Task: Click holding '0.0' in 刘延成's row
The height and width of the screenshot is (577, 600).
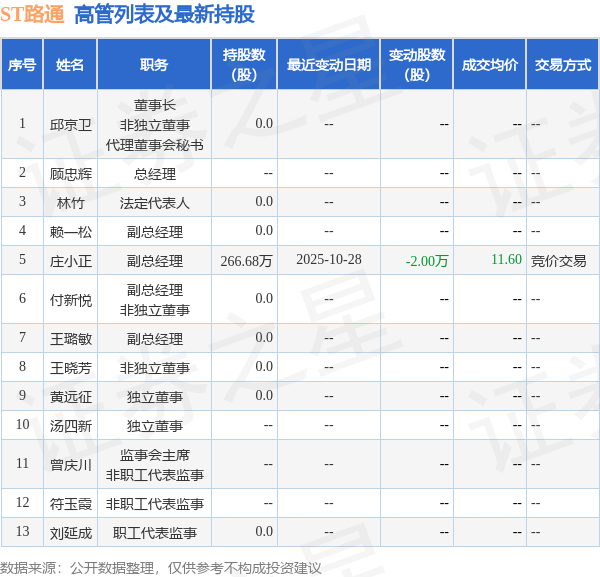Action: pyautogui.click(x=264, y=531)
